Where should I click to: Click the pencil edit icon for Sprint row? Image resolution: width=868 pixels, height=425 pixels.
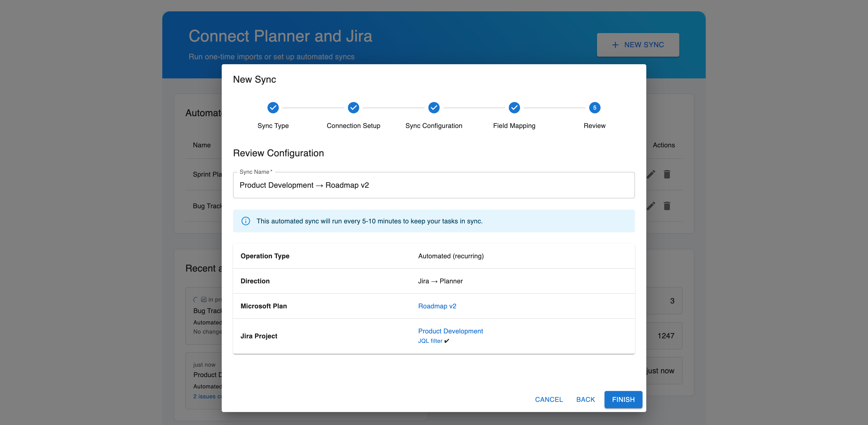pyautogui.click(x=651, y=174)
